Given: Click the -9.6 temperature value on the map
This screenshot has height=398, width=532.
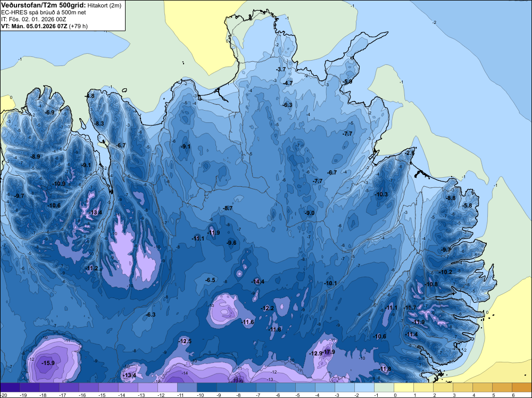Looking at the screenshot, I should (231, 243).
